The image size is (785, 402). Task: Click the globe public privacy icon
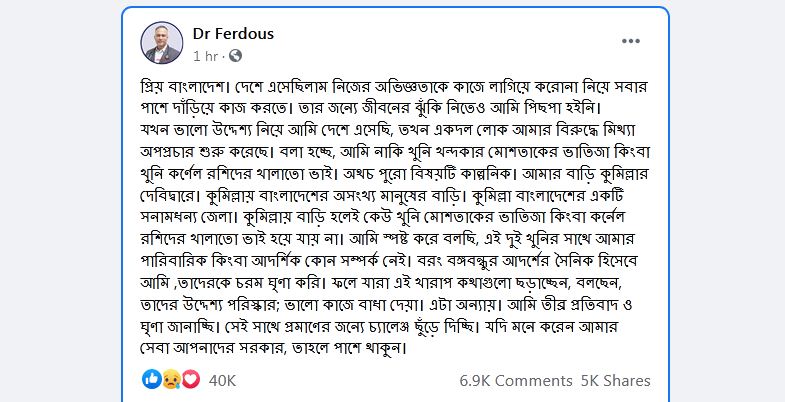tap(235, 56)
